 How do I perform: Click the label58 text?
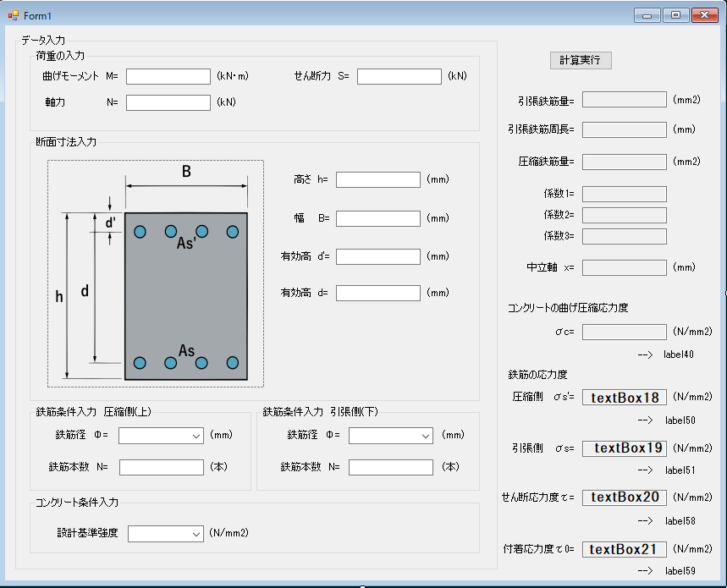[x=680, y=521]
